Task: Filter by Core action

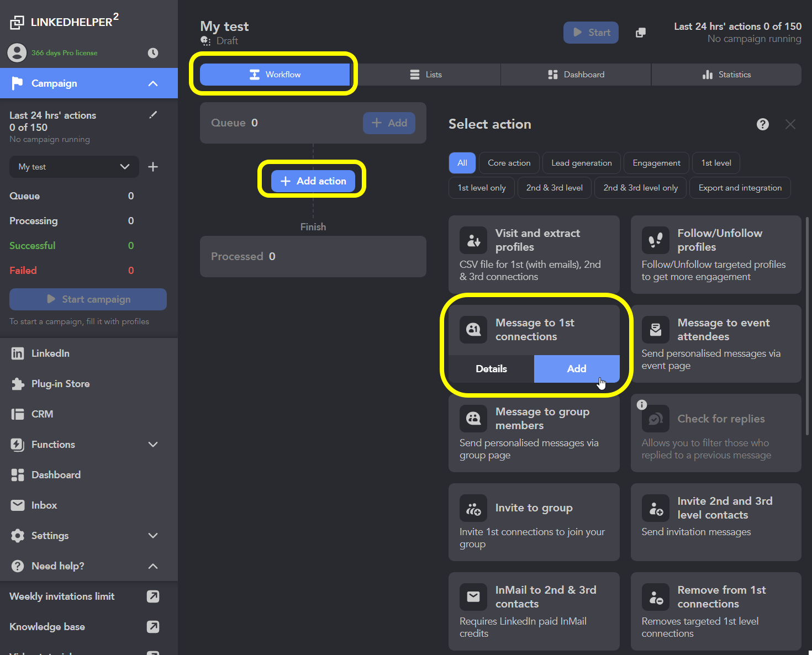Action: 509,163
